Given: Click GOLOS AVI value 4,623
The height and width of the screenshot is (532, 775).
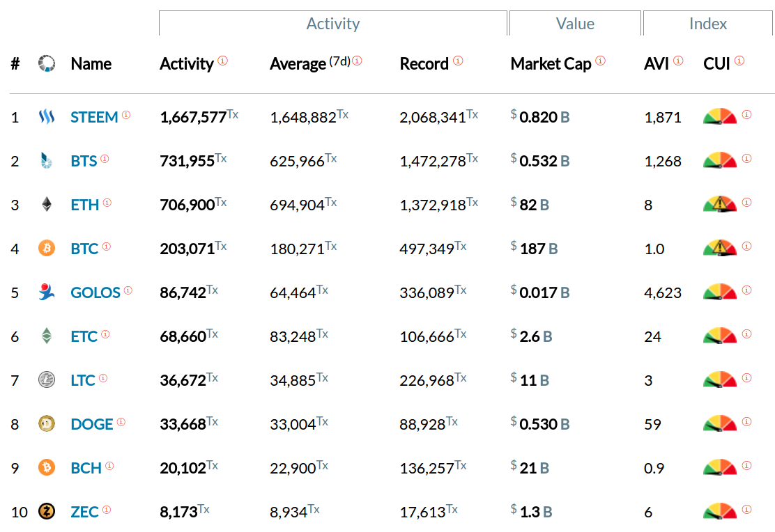Looking at the screenshot, I should coord(663,292).
